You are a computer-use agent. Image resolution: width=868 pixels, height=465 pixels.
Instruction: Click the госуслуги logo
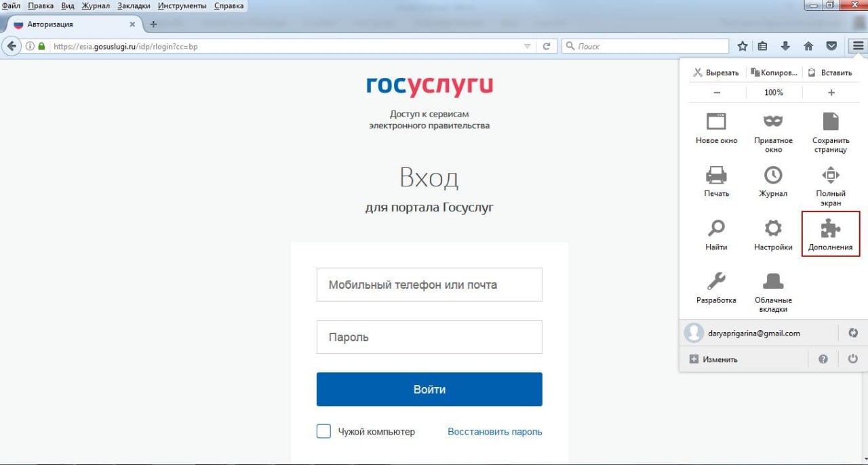tap(429, 85)
